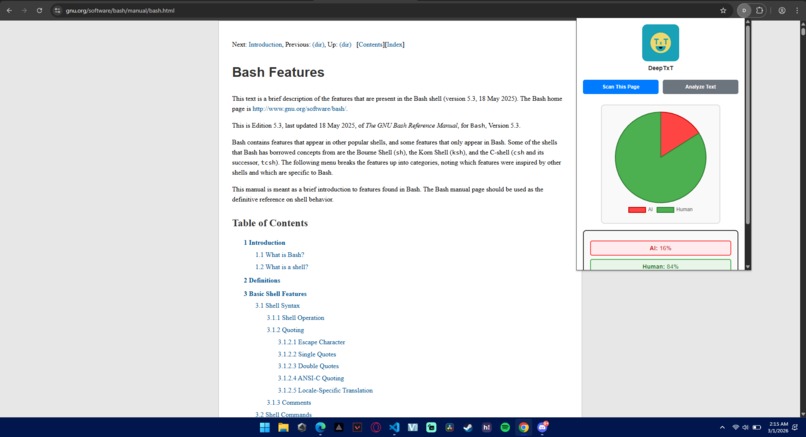Toggle the Human legend swatch
The image size is (806, 437).
pyautogui.click(x=665, y=210)
